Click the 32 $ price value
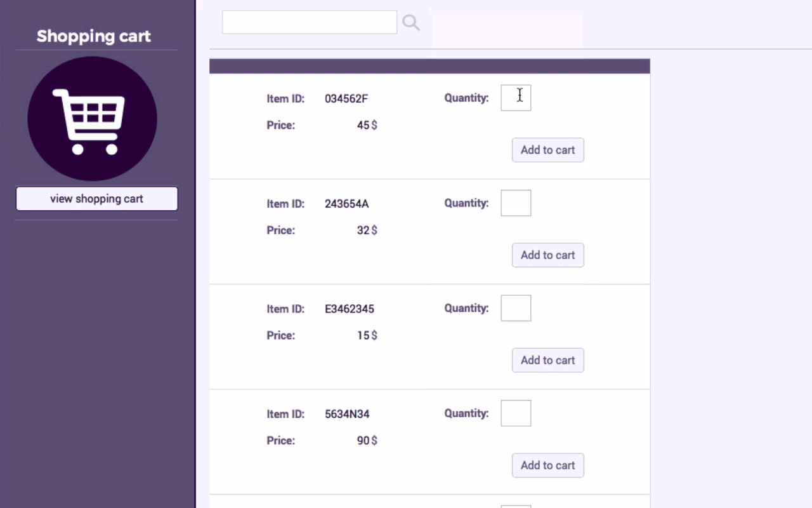 (367, 231)
